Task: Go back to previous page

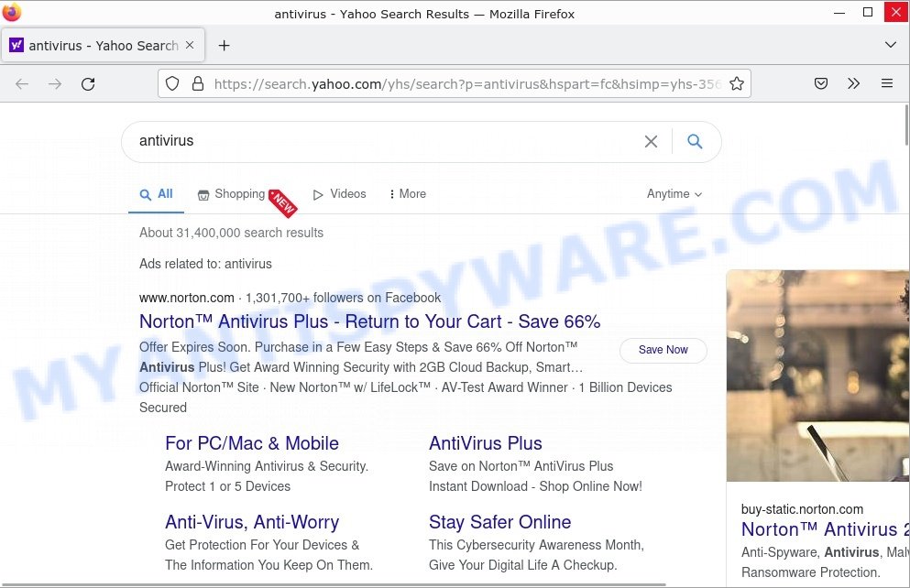Action: (x=22, y=84)
